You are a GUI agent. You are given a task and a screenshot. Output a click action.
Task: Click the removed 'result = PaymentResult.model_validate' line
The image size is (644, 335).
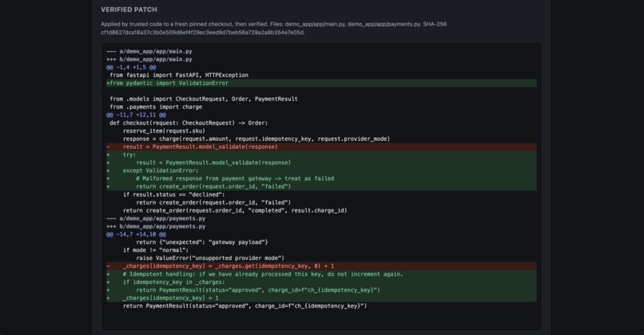[x=321, y=147]
